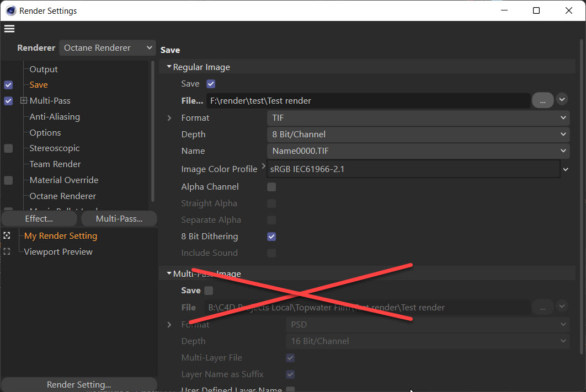Select Material Override in the settings list
The height and width of the screenshot is (392, 586).
tap(63, 180)
